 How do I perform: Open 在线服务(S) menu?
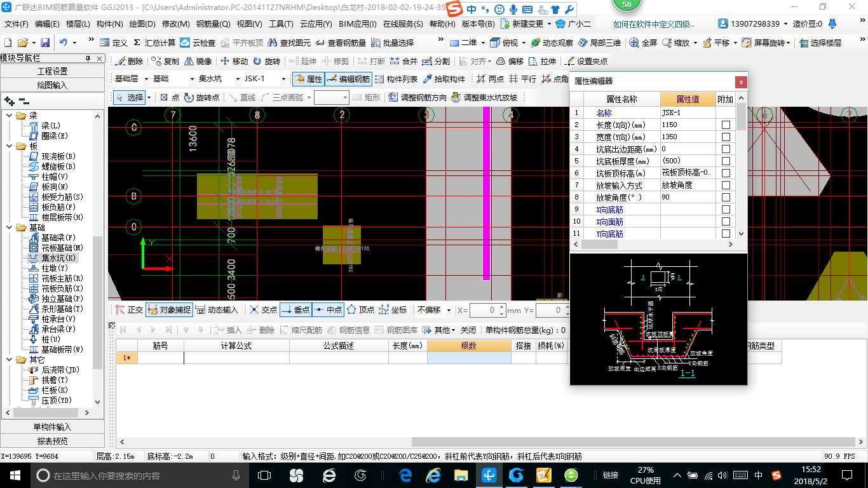tap(403, 24)
